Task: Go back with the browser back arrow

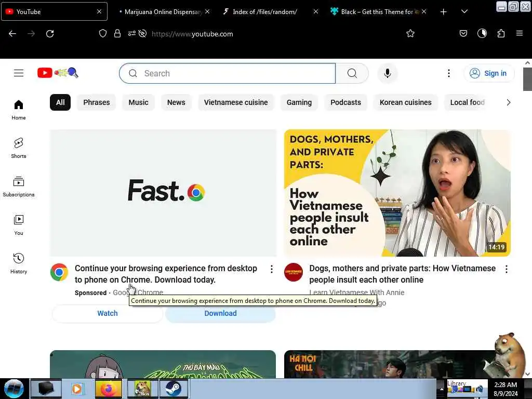Action: pos(12,34)
